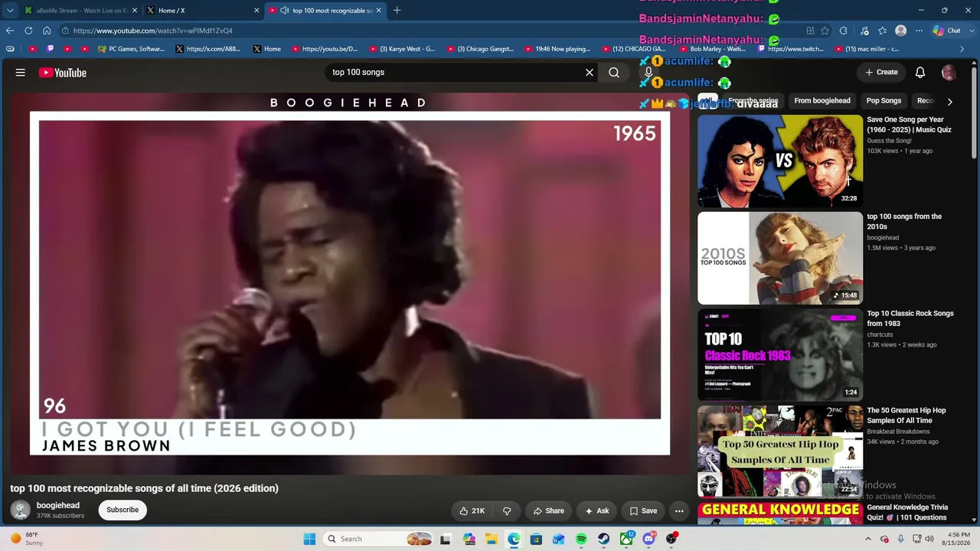980x551 pixels.
Task: Open boogiehead channel name link
Action: [x=58, y=505]
